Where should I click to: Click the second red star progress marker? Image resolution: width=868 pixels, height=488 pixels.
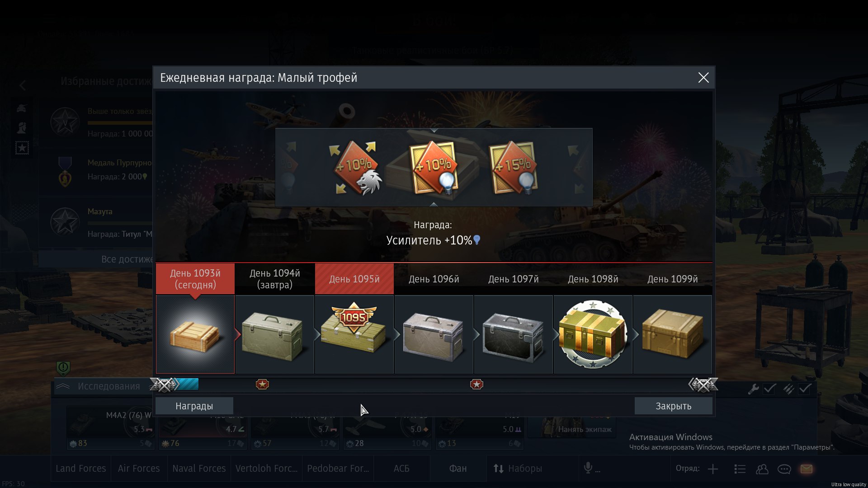pos(476,384)
